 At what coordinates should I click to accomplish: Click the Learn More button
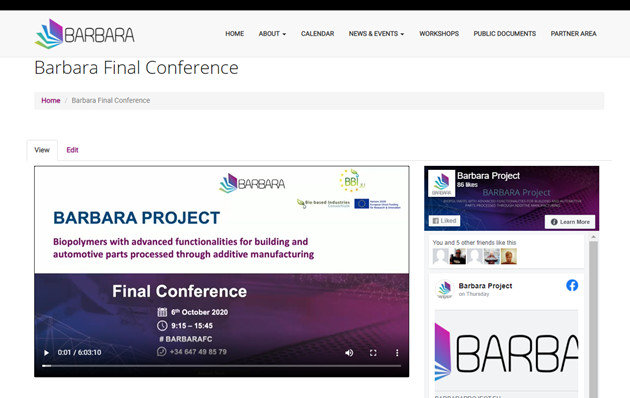tap(570, 222)
